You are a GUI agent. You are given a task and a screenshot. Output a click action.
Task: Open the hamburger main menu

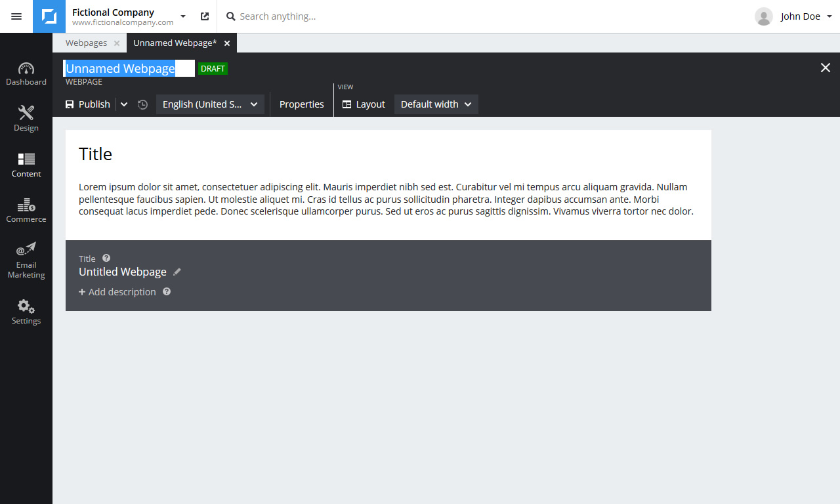[16, 16]
